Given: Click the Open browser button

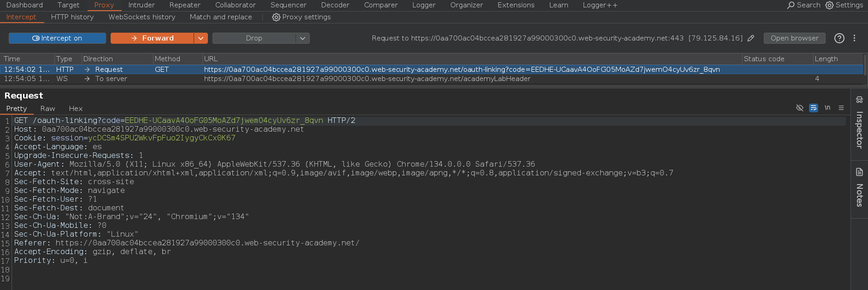Looking at the screenshot, I should tap(794, 38).
